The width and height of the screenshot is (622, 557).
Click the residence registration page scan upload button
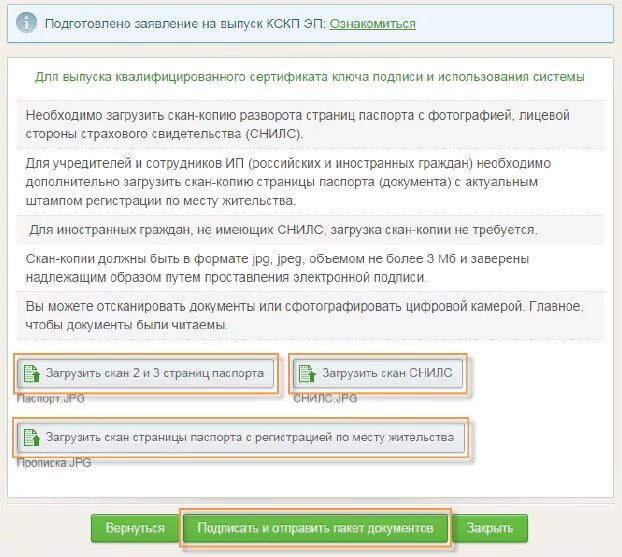(x=240, y=438)
